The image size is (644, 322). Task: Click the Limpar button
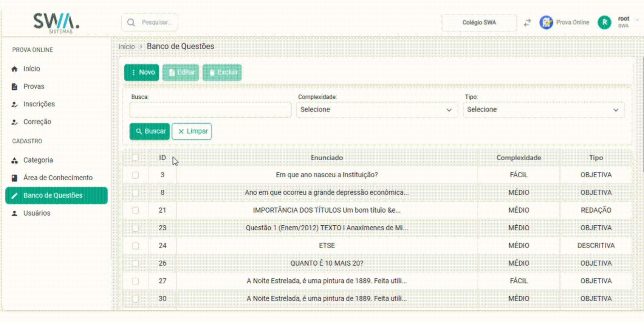(192, 131)
